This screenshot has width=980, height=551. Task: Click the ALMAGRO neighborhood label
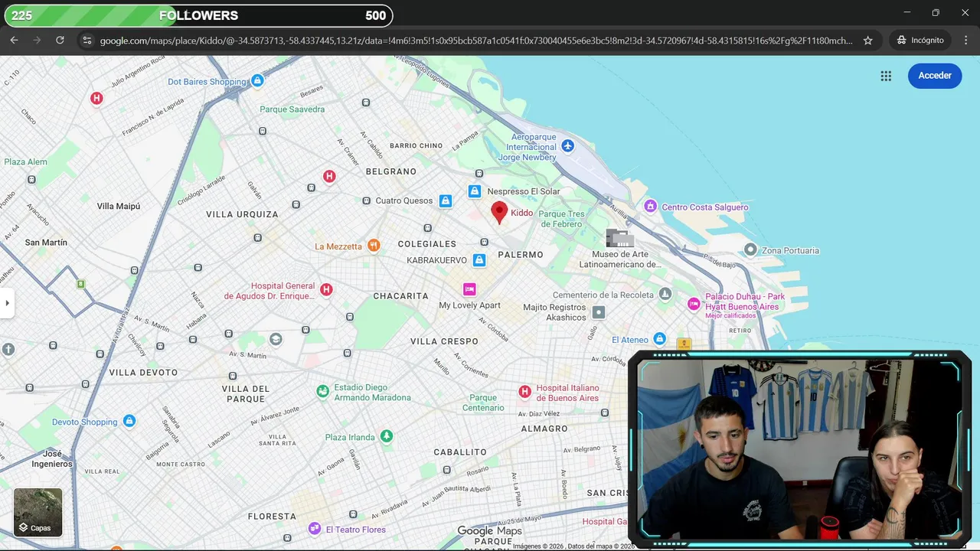click(x=544, y=429)
